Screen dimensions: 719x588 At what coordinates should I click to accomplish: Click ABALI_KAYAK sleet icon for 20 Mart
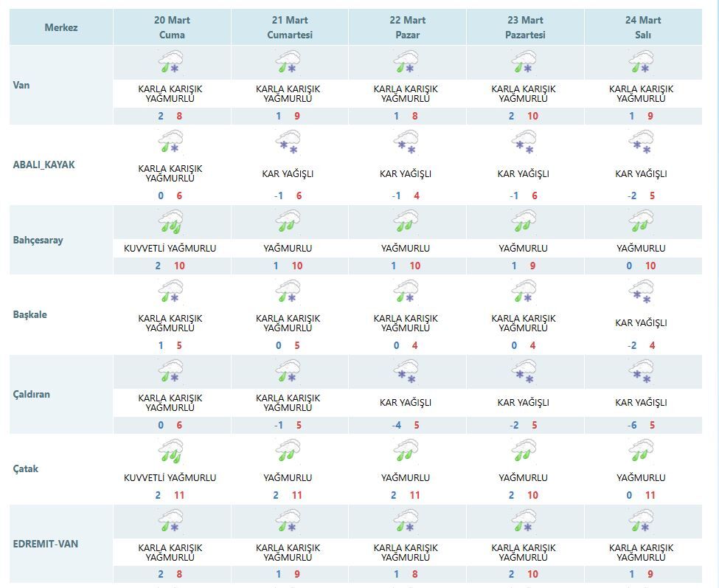pyautogui.click(x=171, y=142)
